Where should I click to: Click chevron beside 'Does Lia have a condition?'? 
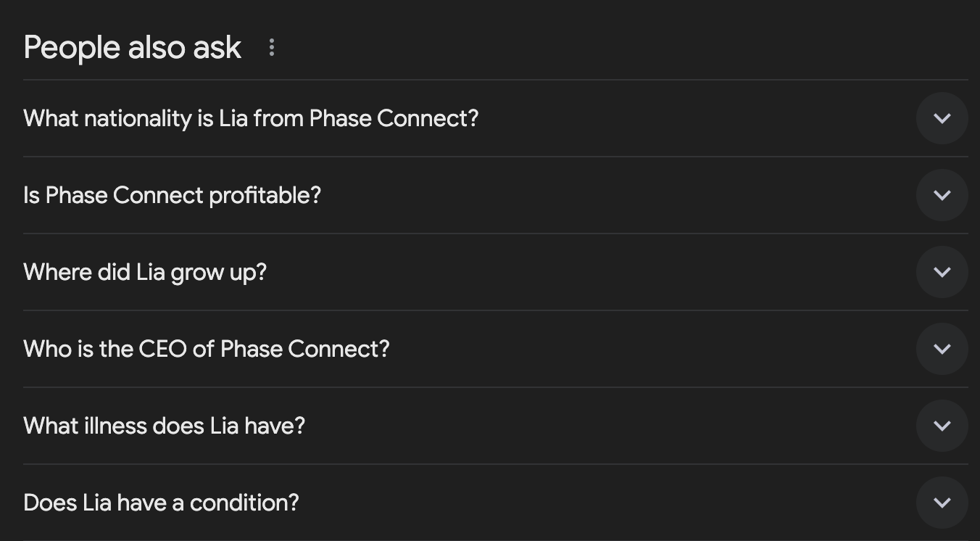[x=942, y=503]
